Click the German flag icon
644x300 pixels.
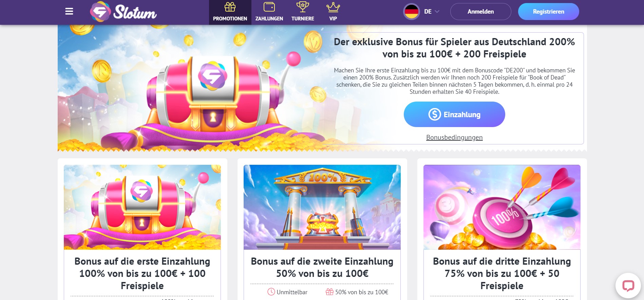tap(412, 12)
